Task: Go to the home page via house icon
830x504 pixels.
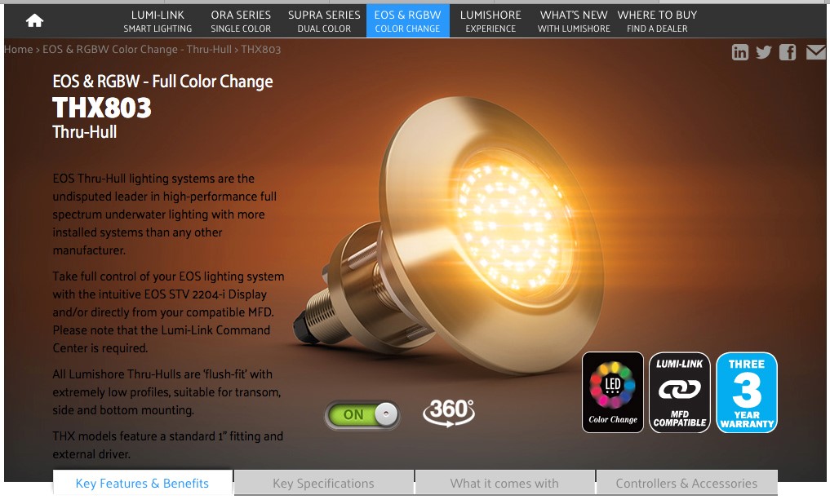Action: coord(34,20)
